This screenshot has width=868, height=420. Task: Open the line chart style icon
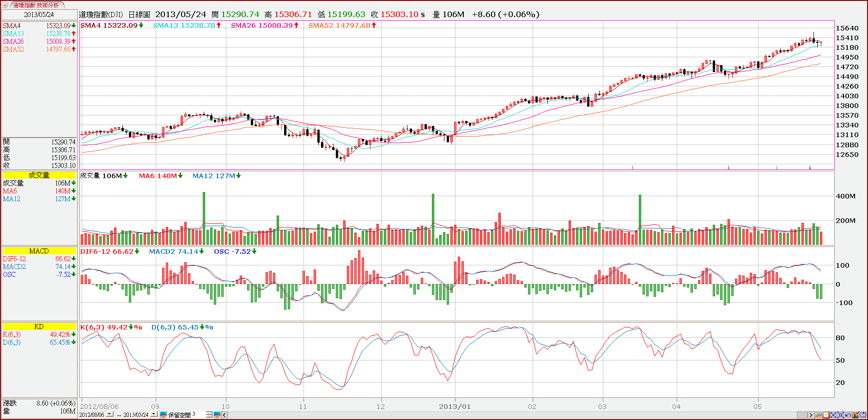pyautogui.click(x=819, y=415)
